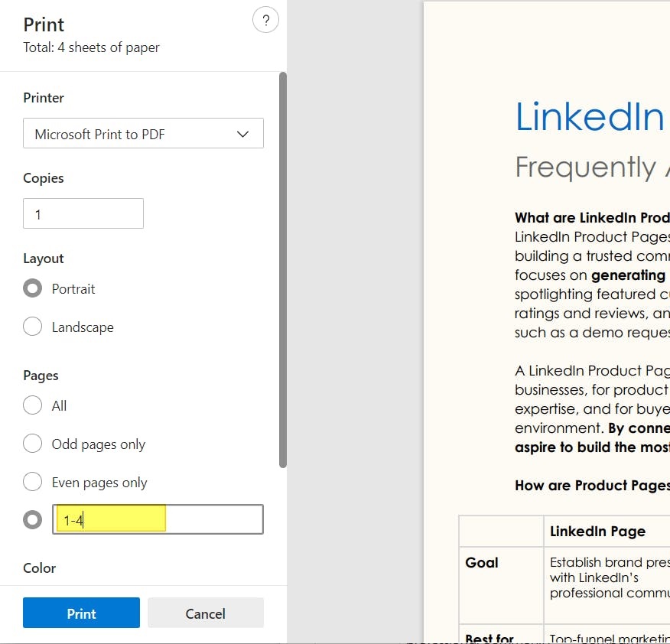
Task: Click the LinkedIn title in the preview
Action: (589, 117)
